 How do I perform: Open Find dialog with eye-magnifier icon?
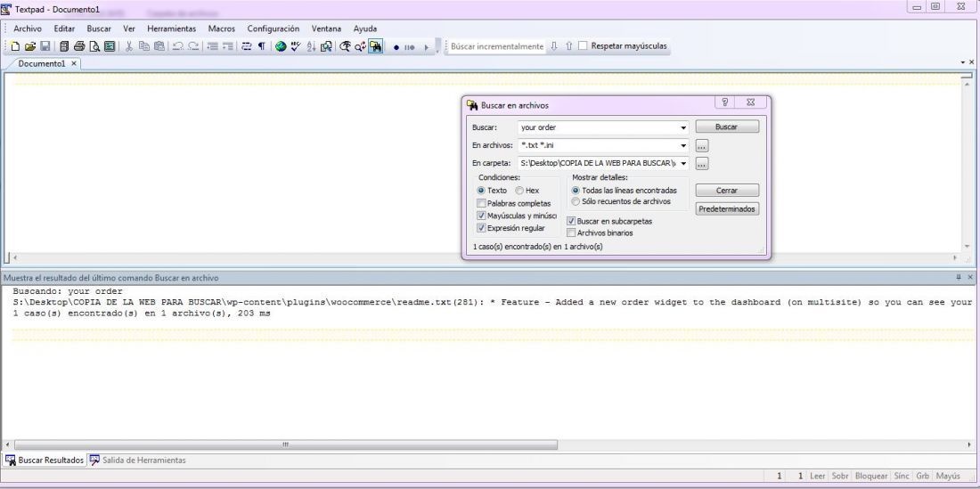pyautogui.click(x=345, y=46)
